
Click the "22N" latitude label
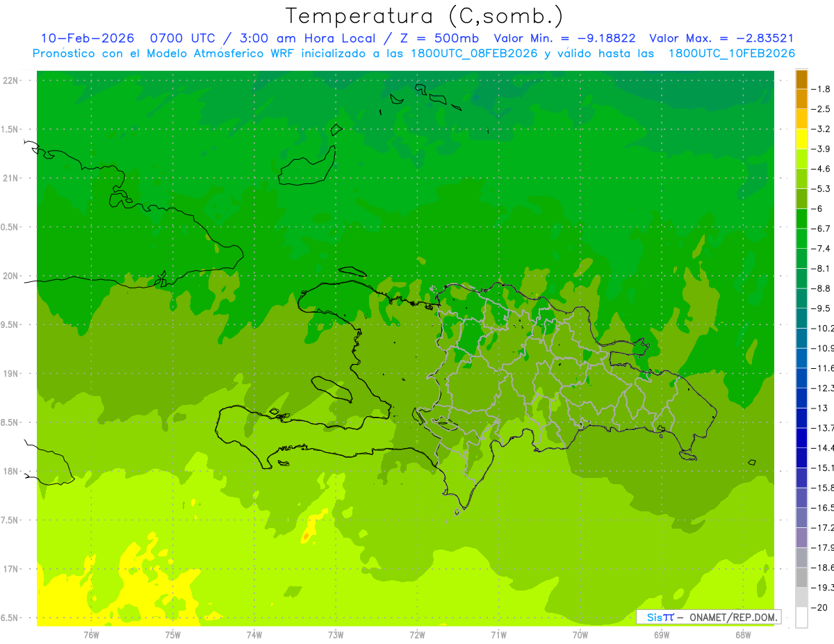point(11,80)
